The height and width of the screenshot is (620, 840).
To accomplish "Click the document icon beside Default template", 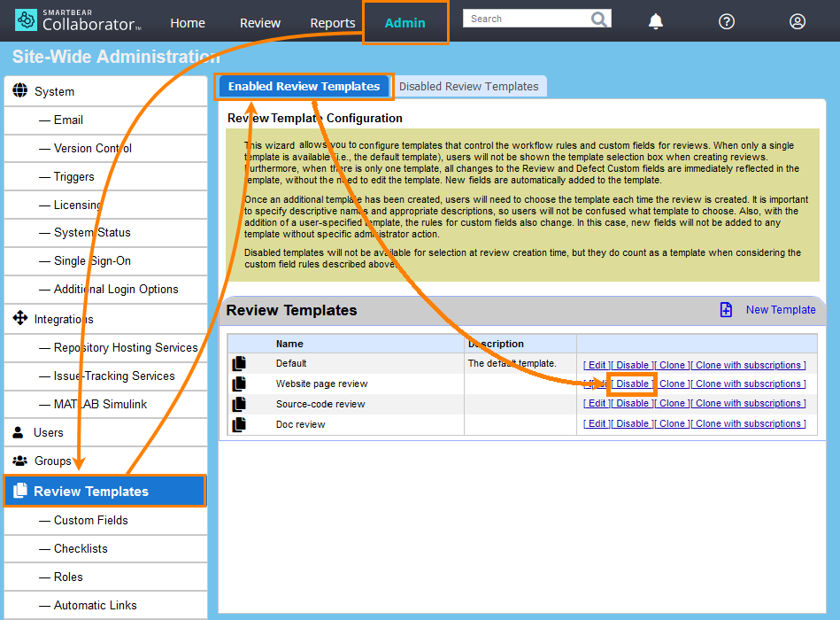I will coord(238,362).
